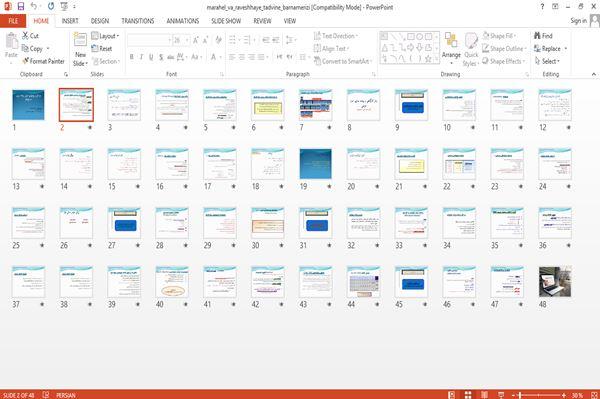Click the Quick Styles icon

pyautogui.click(x=471, y=41)
